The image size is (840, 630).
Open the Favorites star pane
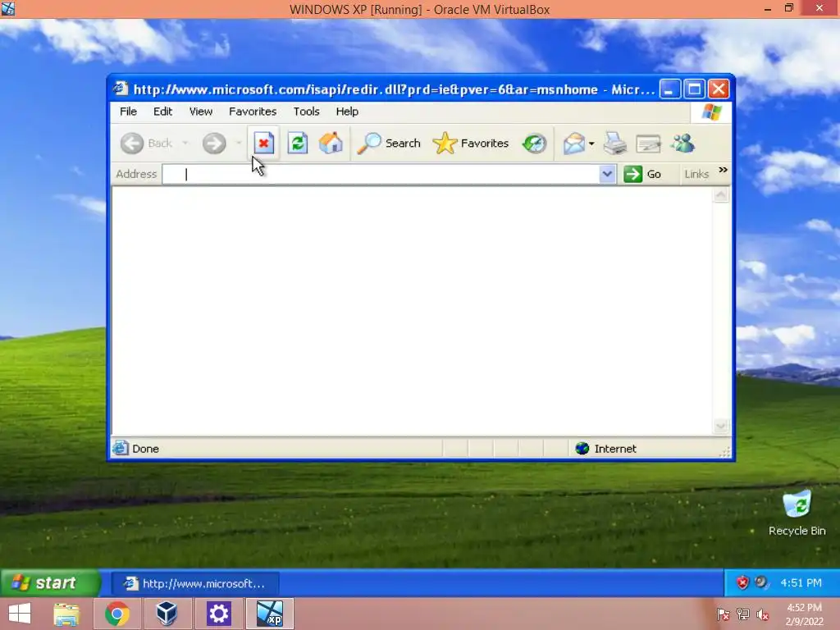(x=470, y=143)
